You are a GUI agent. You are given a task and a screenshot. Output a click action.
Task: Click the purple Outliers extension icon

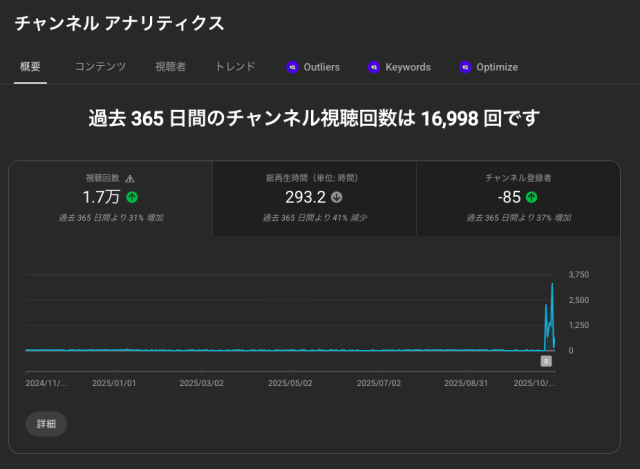[292, 67]
